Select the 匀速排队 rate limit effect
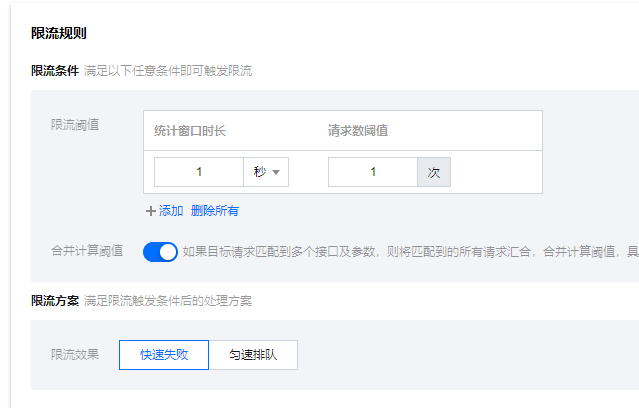The width and height of the screenshot is (639, 408). pyautogui.click(x=253, y=355)
